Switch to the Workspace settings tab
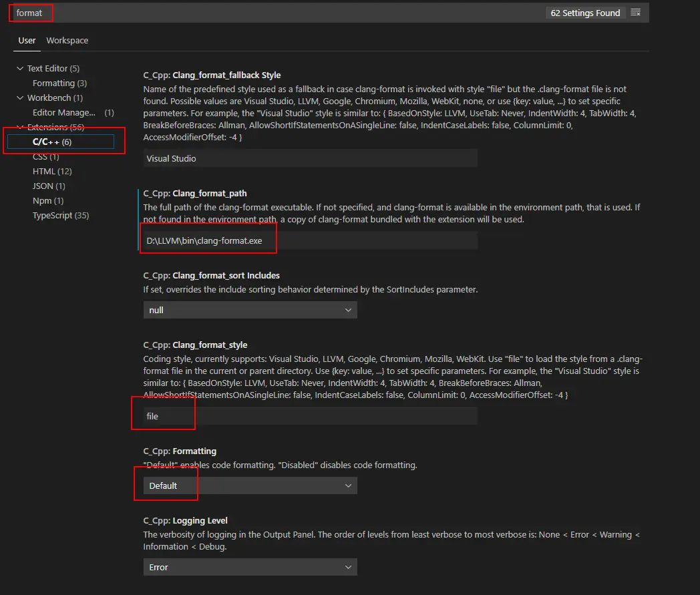Image resolution: width=700 pixels, height=595 pixels. tap(67, 40)
